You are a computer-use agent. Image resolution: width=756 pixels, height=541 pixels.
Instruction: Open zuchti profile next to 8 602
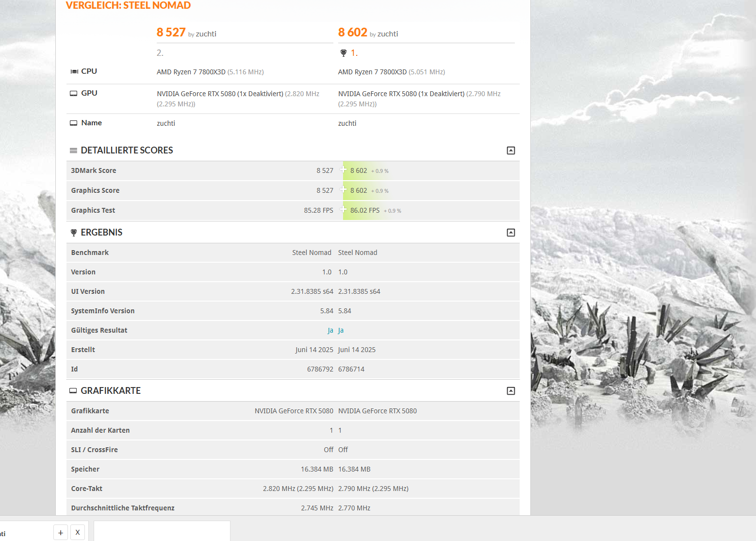tap(388, 34)
